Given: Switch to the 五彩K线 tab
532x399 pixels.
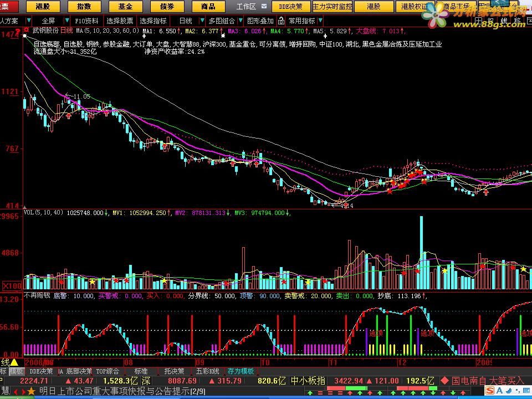Looking at the screenshot, I should click(208, 371).
